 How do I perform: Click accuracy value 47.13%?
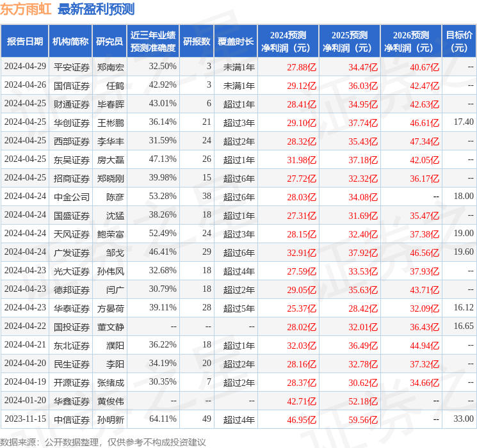[163, 159]
